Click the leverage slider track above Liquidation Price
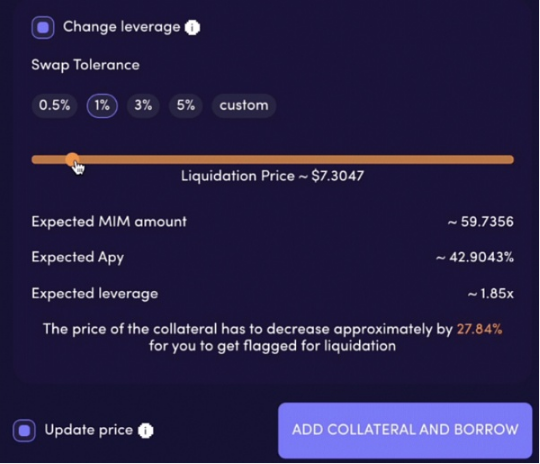The height and width of the screenshot is (464, 540). coord(273,159)
